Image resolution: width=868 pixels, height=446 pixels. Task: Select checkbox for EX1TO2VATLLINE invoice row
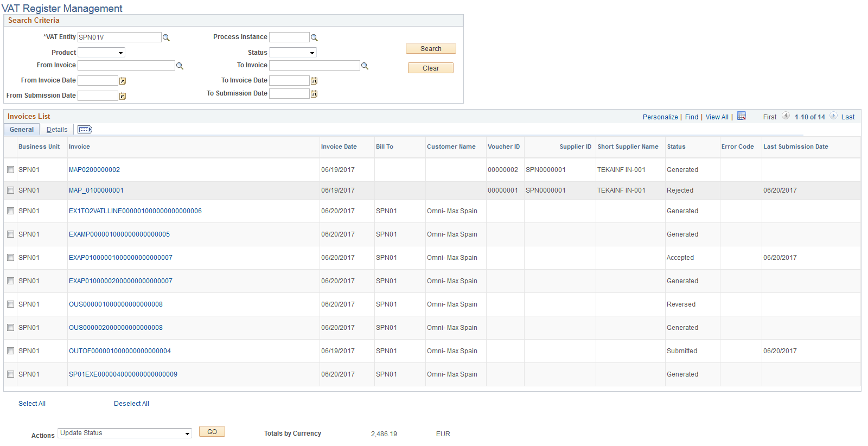(x=10, y=211)
